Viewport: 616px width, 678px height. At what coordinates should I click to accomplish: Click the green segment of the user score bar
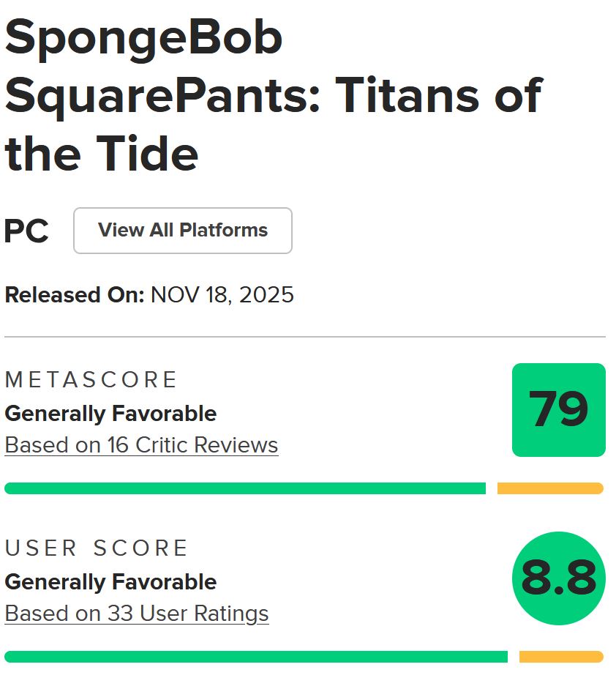click(x=256, y=655)
